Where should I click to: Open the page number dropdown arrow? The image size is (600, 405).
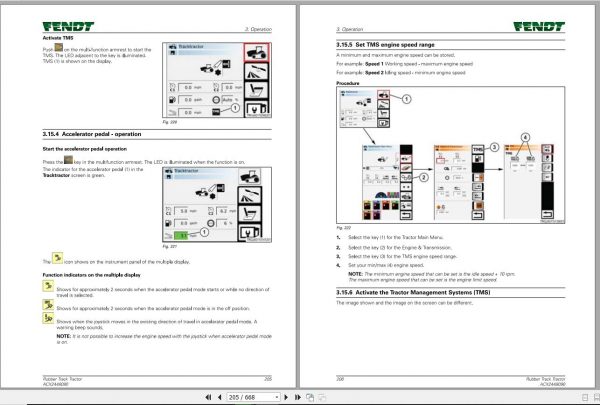point(277,397)
